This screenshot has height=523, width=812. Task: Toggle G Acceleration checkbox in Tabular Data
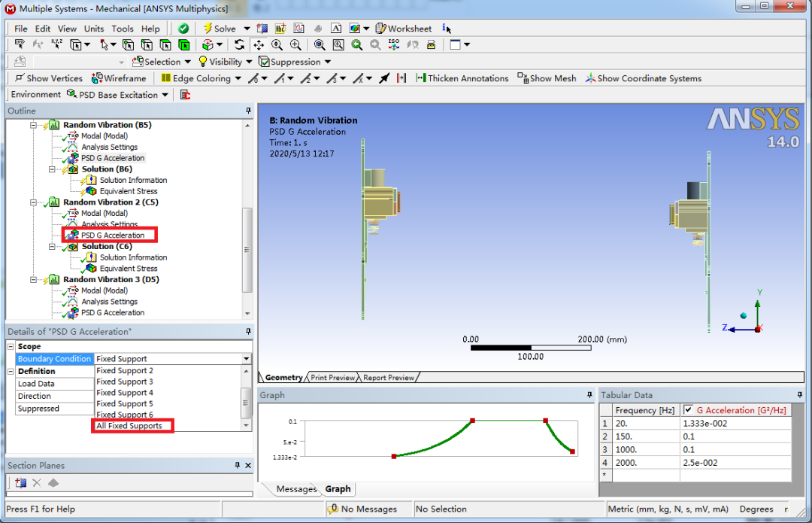tap(688, 410)
